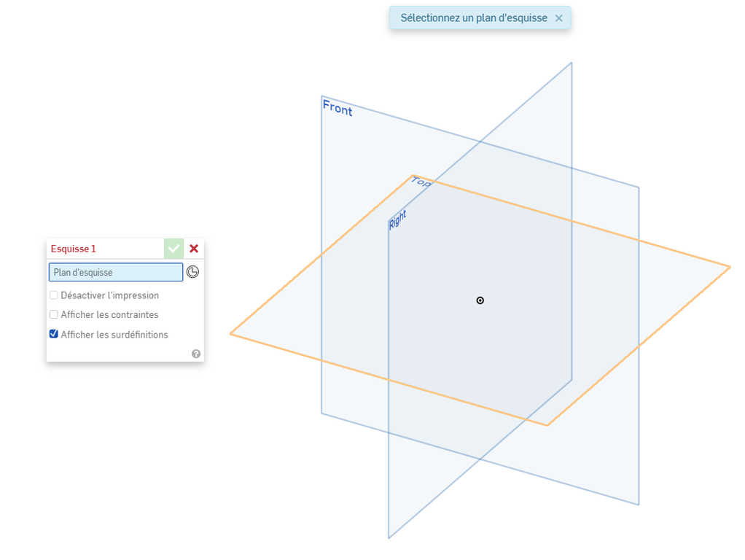Image resolution: width=745 pixels, height=560 pixels.
Task: Click the bottom-right corner of the Front plane
Action: pyautogui.click(x=639, y=504)
